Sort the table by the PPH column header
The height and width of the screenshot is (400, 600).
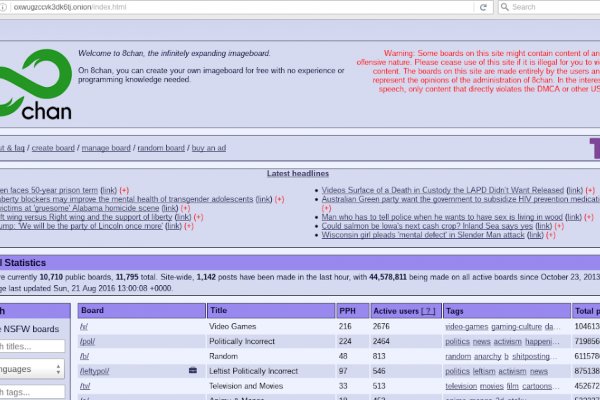346,311
